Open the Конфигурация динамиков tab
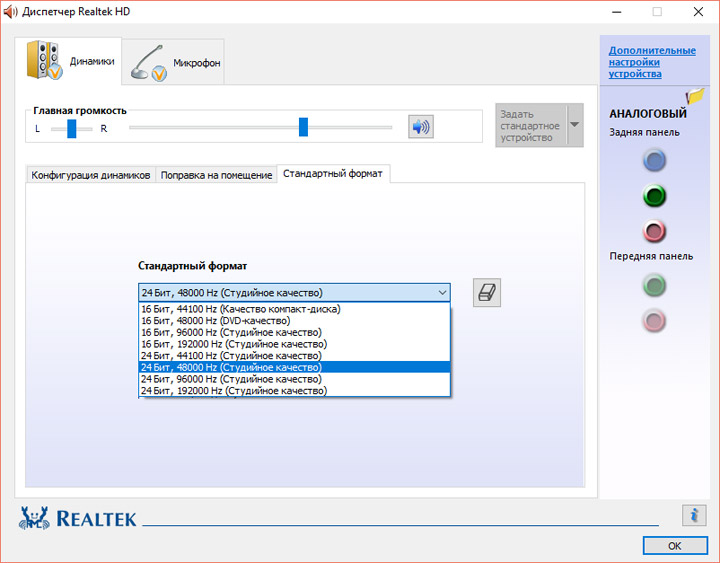720x563 pixels. 90,175
